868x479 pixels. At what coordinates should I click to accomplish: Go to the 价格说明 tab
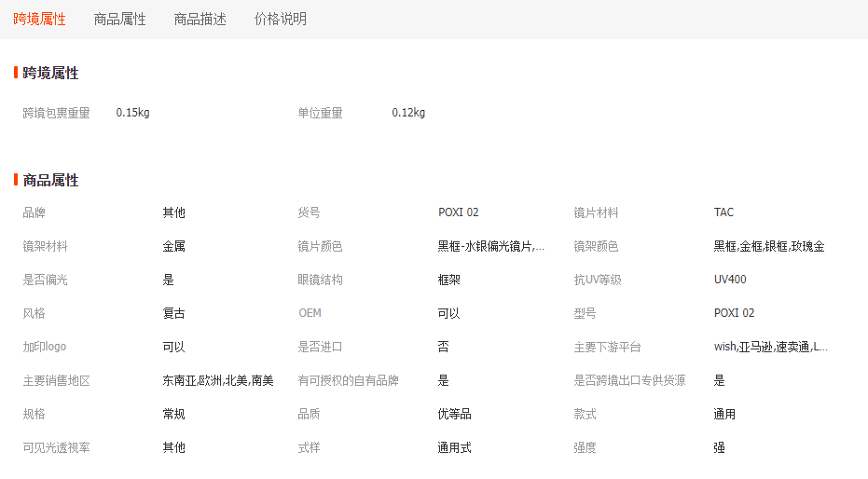coord(280,19)
